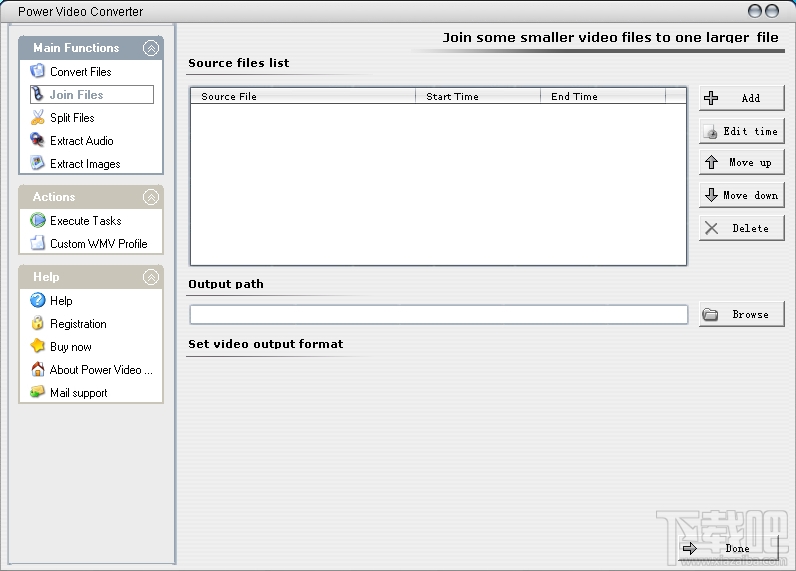Click the Custom WMV Profile document icon
Viewport: 796px width, 571px height.
click(x=37, y=243)
